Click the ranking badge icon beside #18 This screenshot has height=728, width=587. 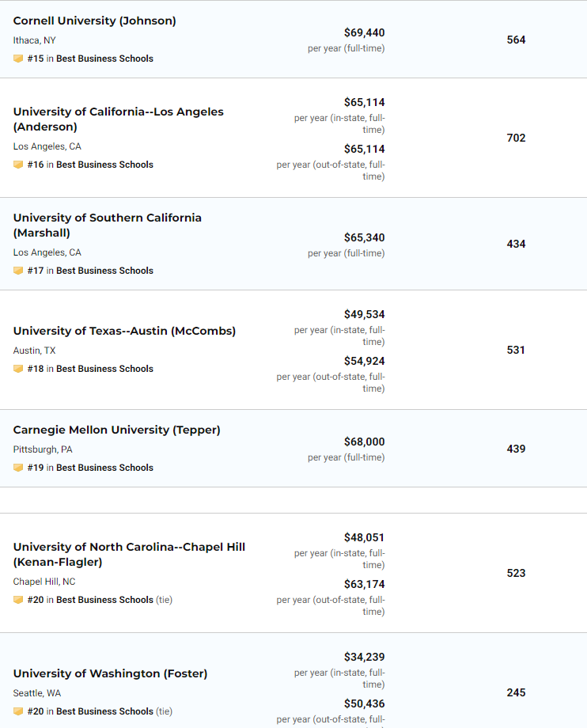[18, 369]
